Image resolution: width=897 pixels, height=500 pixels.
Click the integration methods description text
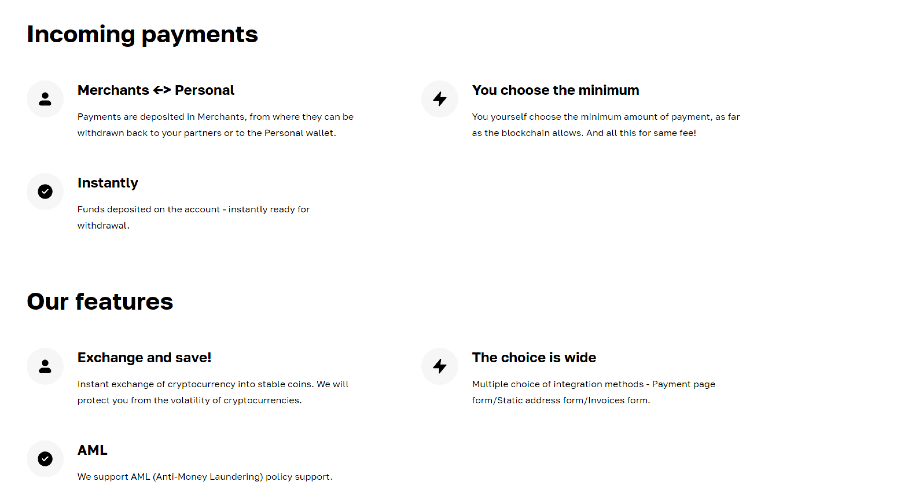593,392
